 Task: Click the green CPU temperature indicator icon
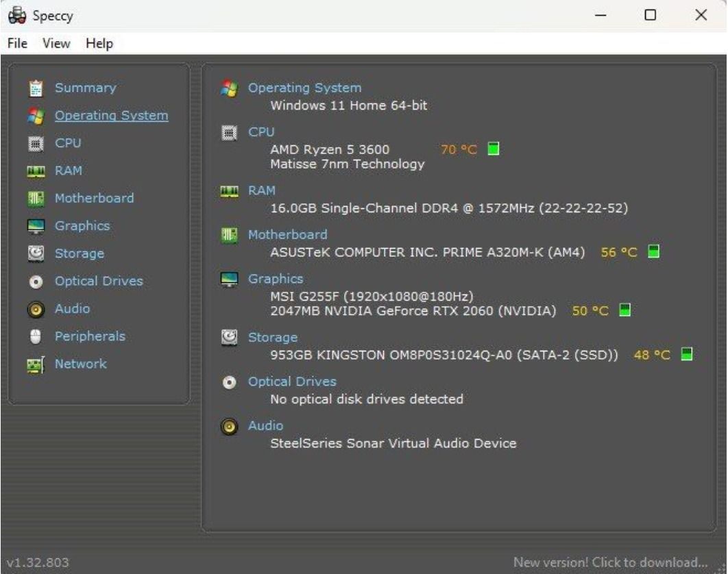click(x=494, y=149)
